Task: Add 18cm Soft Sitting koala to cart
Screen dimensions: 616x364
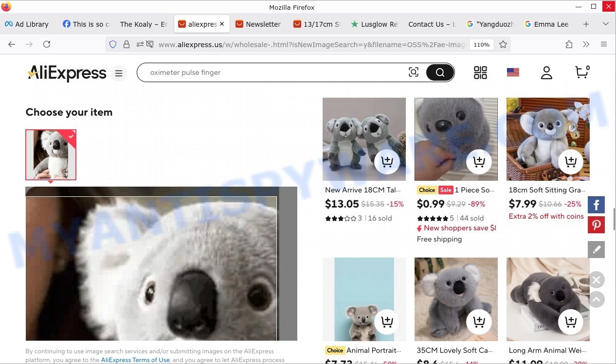Action: coord(571,162)
